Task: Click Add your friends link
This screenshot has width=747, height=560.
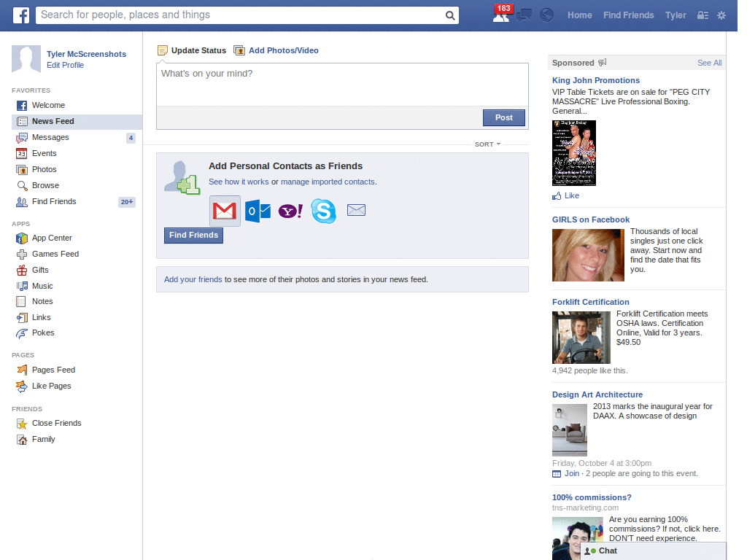Action: 193,279
